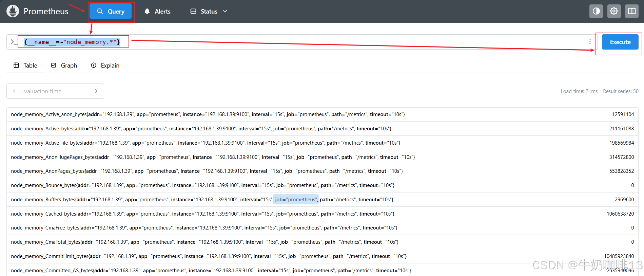Click the Status server icon
The height and width of the screenshot is (276, 644).
point(193,11)
